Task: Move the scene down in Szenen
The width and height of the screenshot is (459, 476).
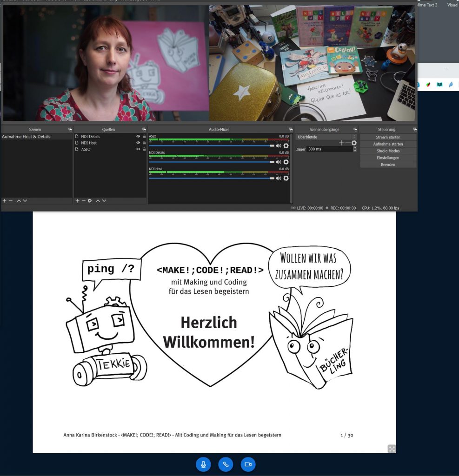Action: 25,201
